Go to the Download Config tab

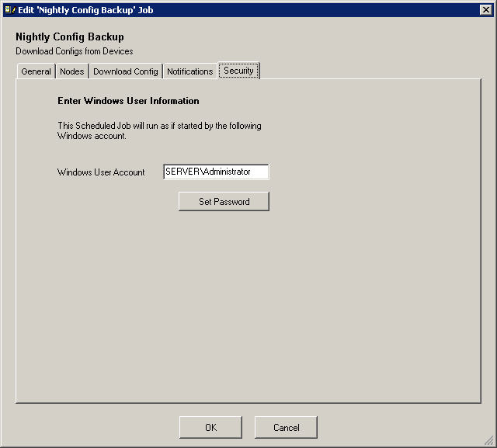pyautogui.click(x=126, y=71)
